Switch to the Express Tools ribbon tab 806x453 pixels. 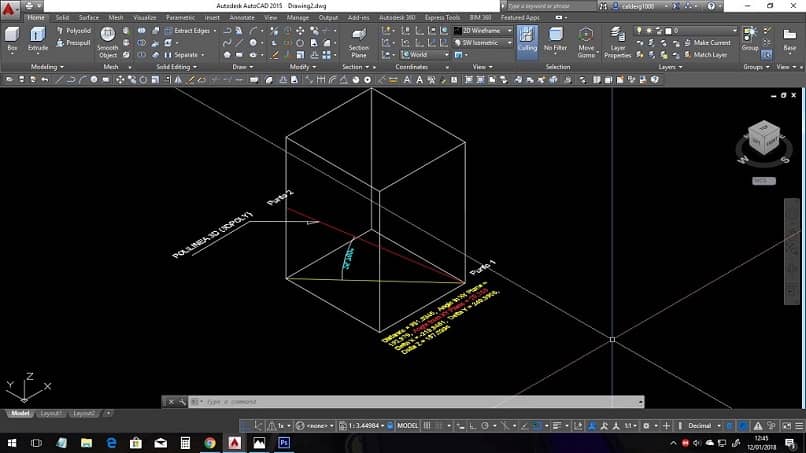[442, 17]
